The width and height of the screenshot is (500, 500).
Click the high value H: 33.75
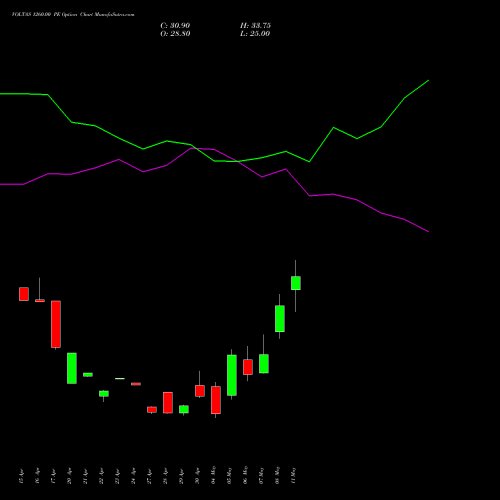[x=255, y=26]
